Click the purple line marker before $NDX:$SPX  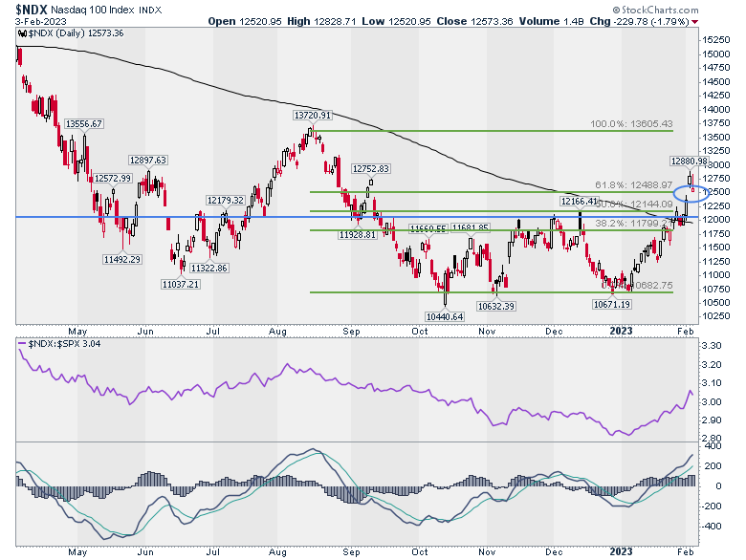[22, 344]
